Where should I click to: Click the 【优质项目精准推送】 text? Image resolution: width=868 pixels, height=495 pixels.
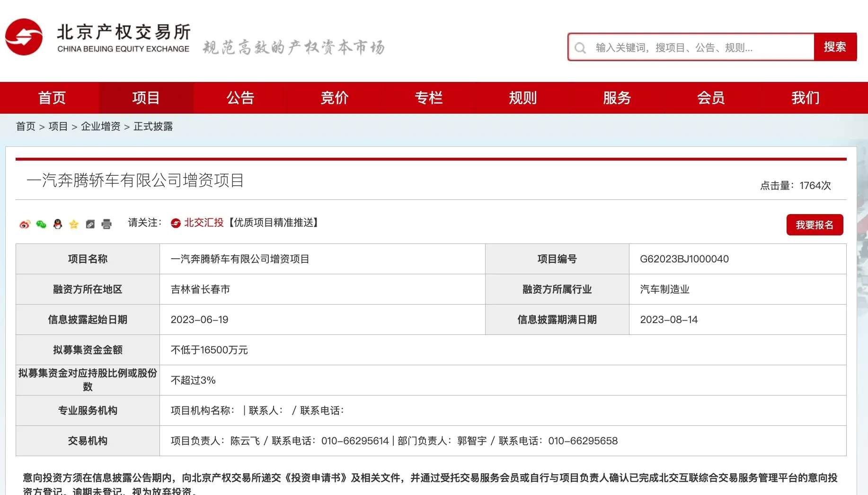(273, 223)
